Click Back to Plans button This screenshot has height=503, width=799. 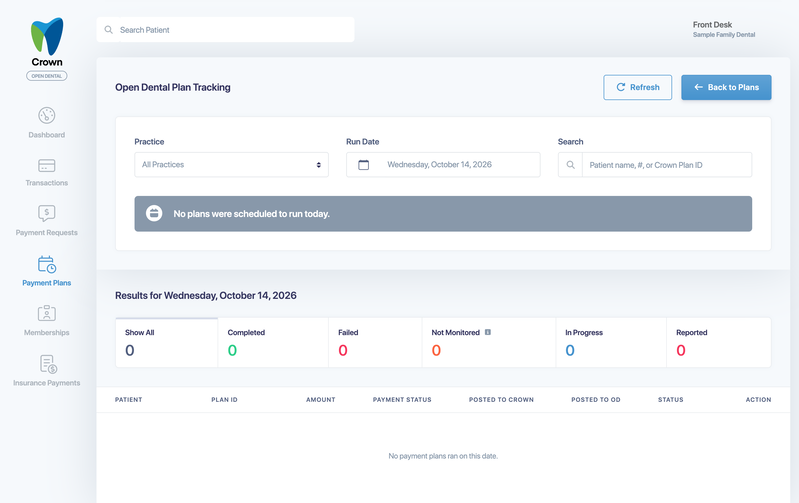(726, 87)
